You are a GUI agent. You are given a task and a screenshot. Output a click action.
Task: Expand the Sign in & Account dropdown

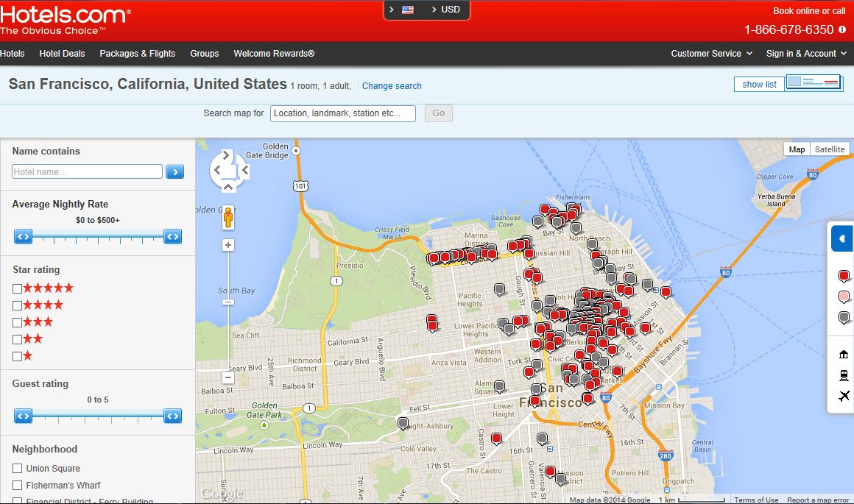pos(806,53)
